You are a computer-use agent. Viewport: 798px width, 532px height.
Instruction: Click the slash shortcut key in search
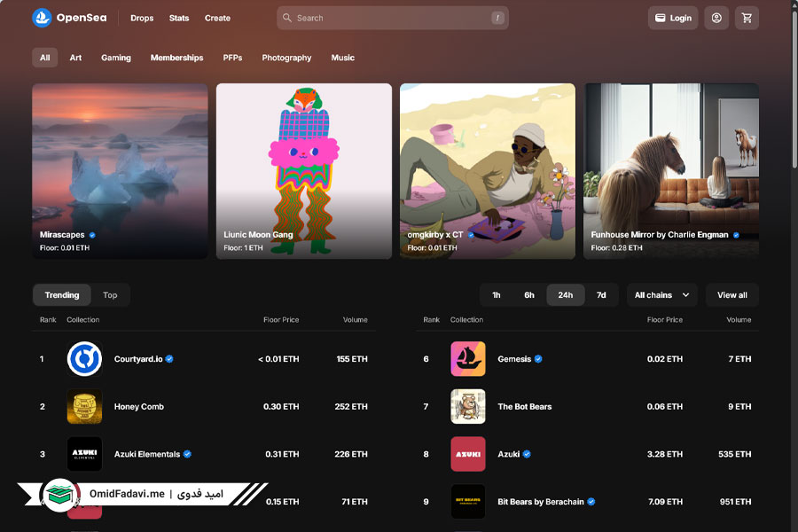click(497, 18)
